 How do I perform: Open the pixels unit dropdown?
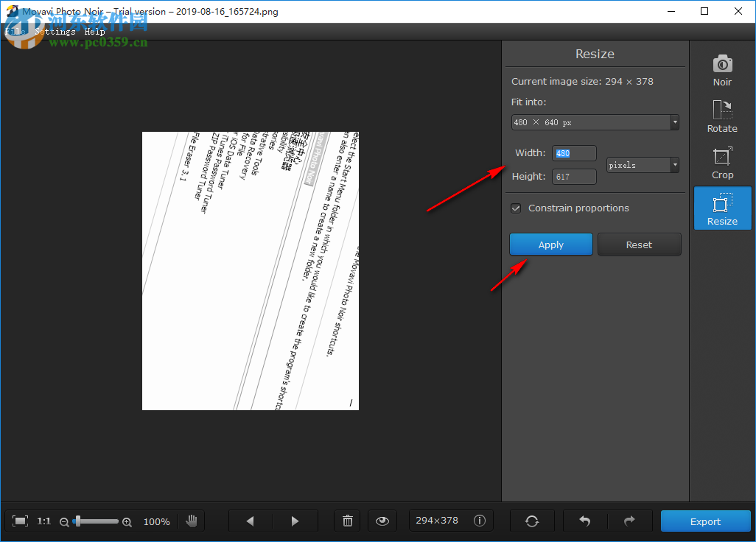pyautogui.click(x=673, y=165)
